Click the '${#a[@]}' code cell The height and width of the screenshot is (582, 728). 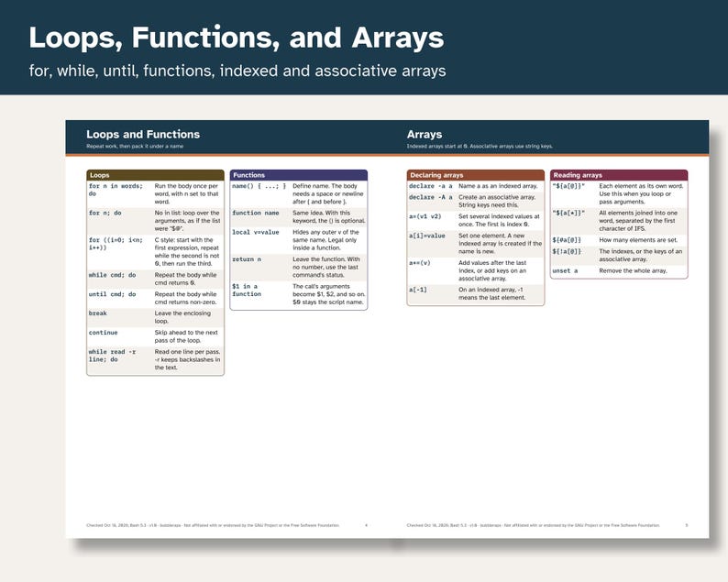[567, 240]
